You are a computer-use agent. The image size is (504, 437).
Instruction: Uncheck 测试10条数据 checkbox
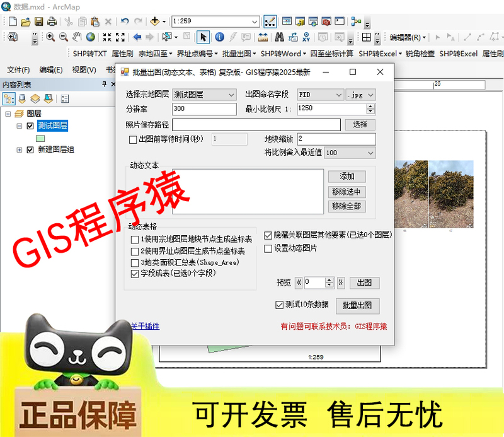[279, 305]
